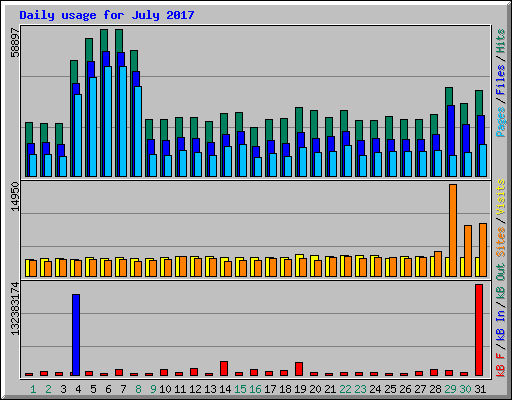Click the "Visits" legend label
The height and width of the screenshot is (400, 512).
[x=500, y=197]
